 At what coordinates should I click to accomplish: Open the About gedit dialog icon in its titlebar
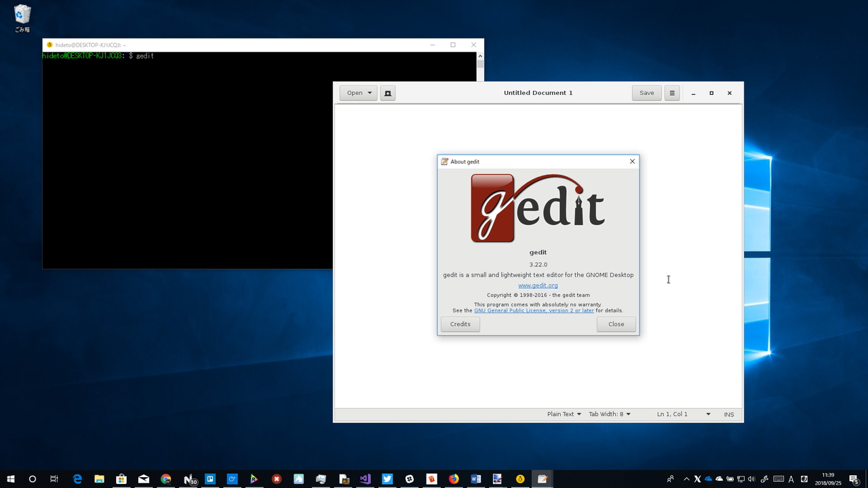(445, 161)
